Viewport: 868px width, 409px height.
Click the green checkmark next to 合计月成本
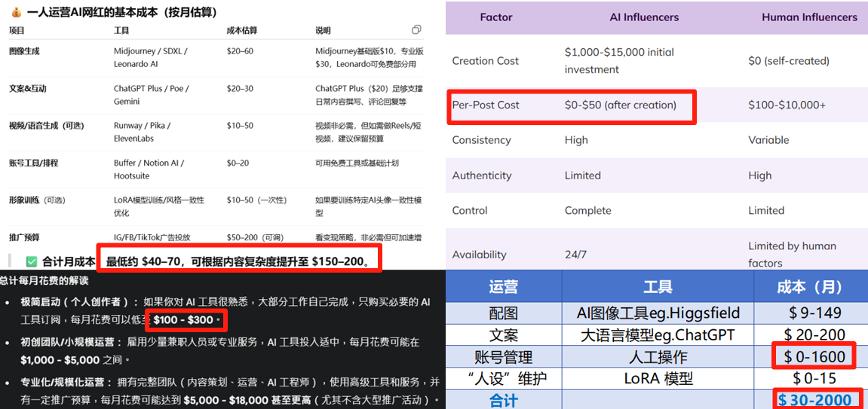pos(32,261)
